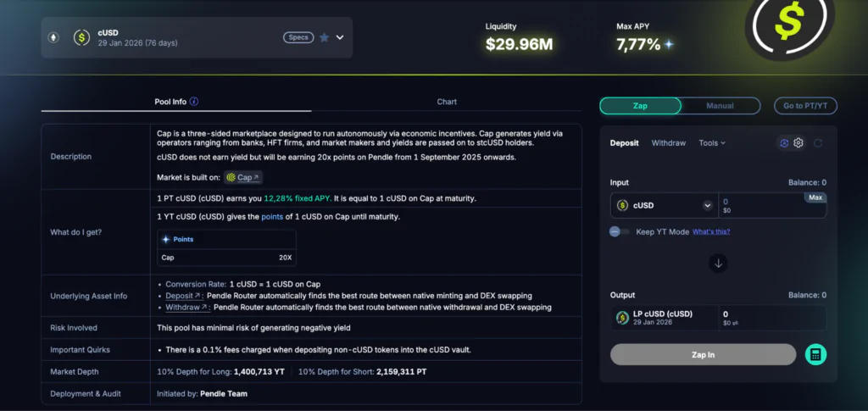
Task: Click the Max amount button
Action: click(x=815, y=197)
